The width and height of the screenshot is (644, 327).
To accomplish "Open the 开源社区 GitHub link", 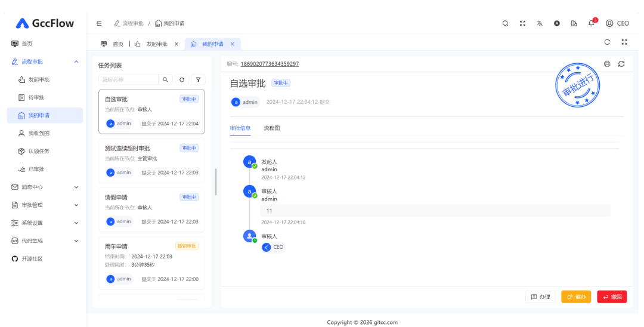I will click(45, 259).
